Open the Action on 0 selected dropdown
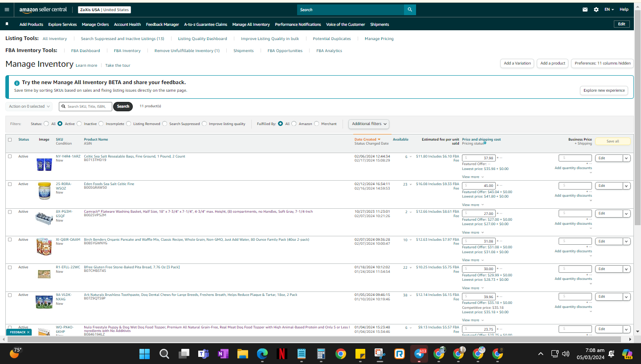Screen dimensions: 641x364 tap(29, 106)
